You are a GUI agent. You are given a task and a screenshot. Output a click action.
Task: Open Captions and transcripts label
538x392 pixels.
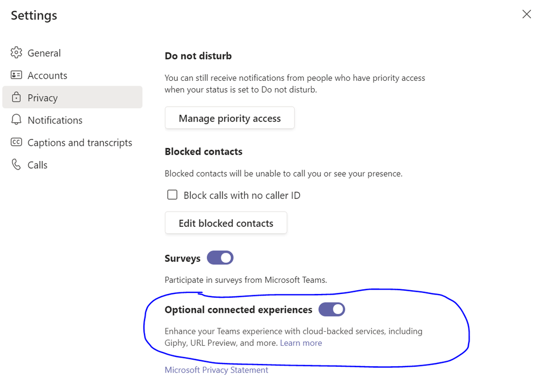(x=80, y=143)
